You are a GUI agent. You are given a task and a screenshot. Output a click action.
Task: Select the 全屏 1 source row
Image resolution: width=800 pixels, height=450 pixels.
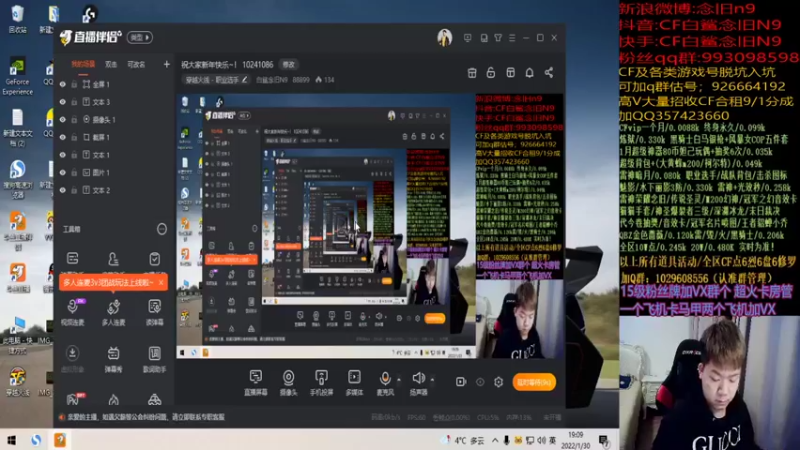114,84
